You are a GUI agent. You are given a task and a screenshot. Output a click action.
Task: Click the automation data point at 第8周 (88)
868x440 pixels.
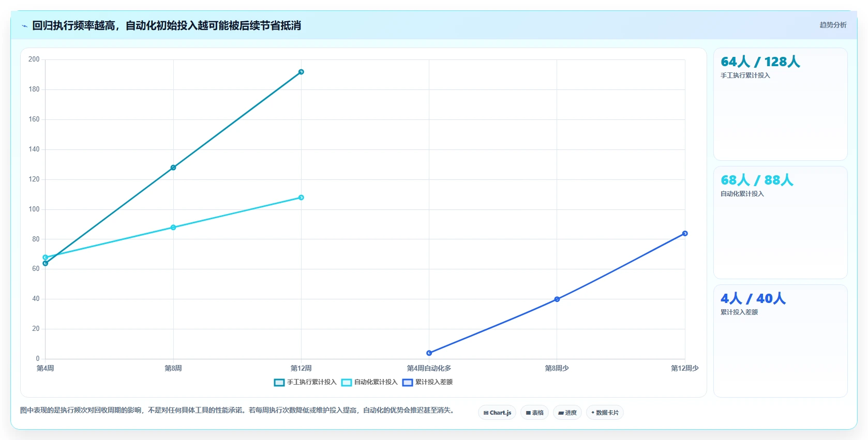(x=173, y=227)
